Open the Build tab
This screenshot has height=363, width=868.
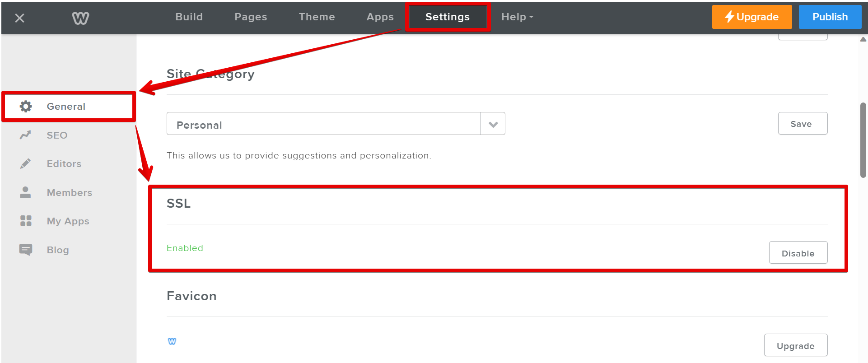click(x=189, y=17)
